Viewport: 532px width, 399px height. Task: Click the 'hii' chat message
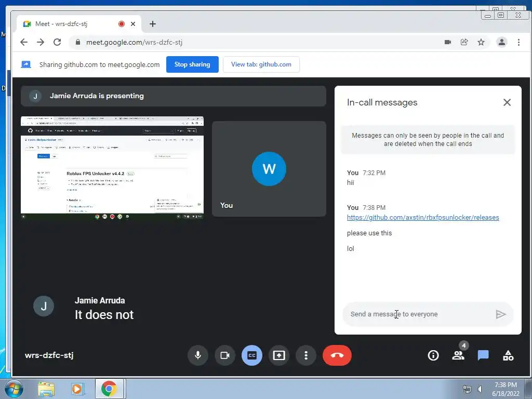point(351,182)
